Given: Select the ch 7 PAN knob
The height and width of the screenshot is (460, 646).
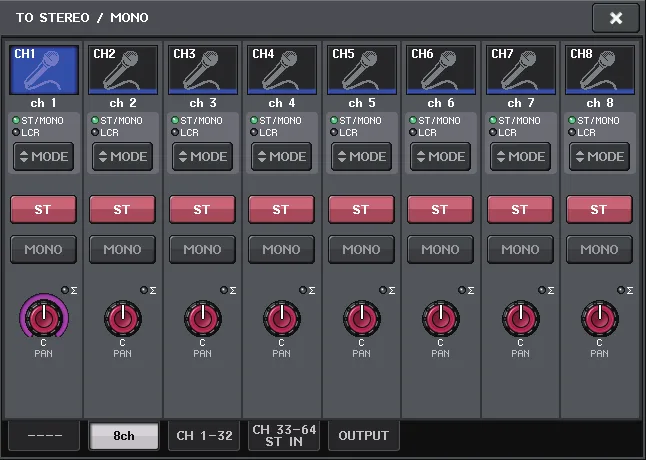Looking at the screenshot, I should pyautogui.click(x=521, y=318).
